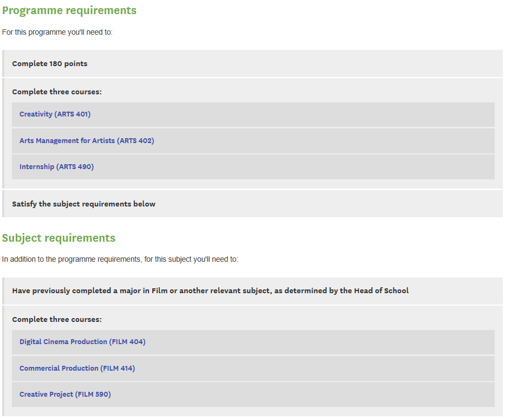Viewport: 505px width, 420px height.
Task: Click 'for this subject you'll need to:' phrase
Action: click(191, 260)
